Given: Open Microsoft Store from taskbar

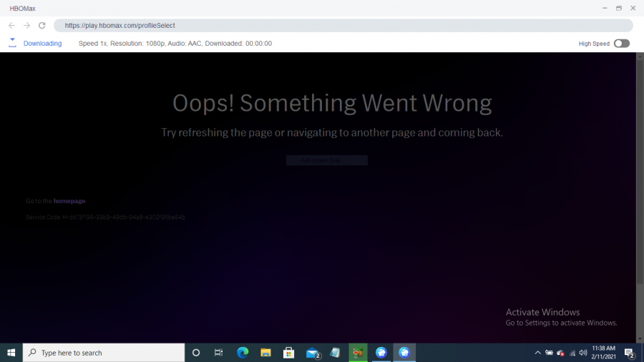Looking at the screenshot, I should pyautogui.click(x=289, y=353).
